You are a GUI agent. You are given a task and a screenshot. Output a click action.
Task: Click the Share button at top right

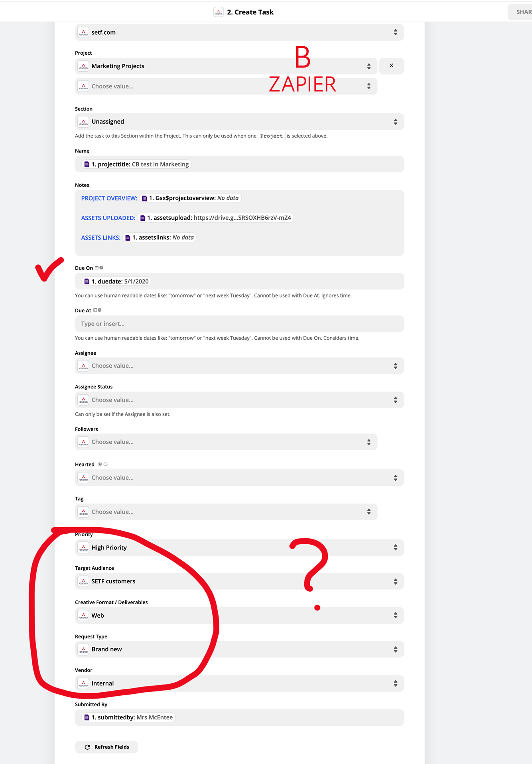pos(521,12)
